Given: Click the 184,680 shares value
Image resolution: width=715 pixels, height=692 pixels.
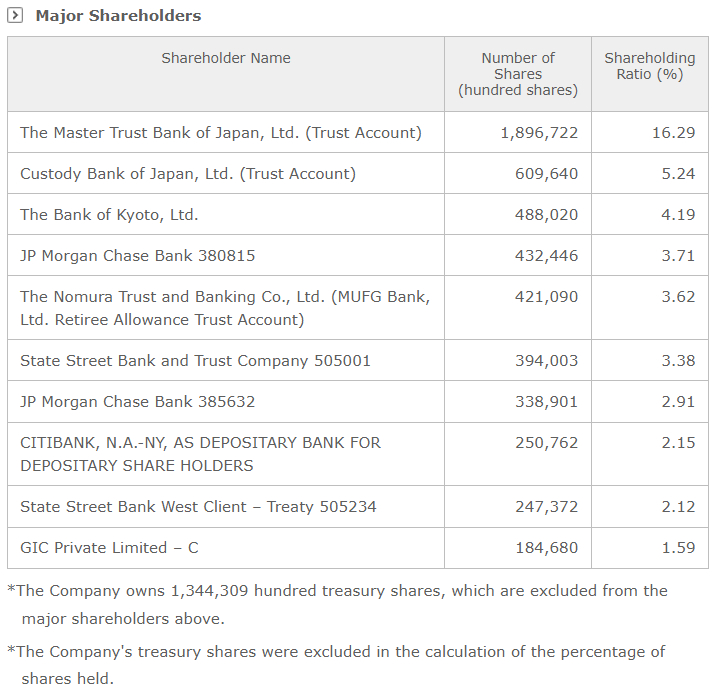Looking at the screenshot, I should (546, 547).
